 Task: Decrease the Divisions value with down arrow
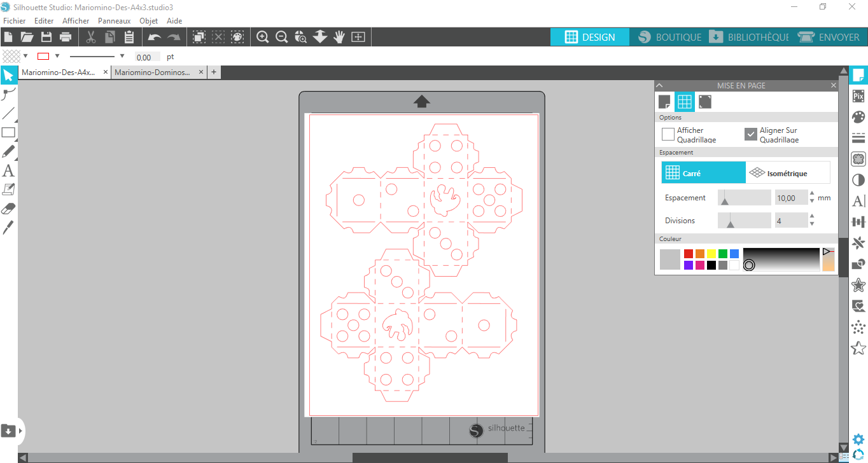[x=812, y=224]
